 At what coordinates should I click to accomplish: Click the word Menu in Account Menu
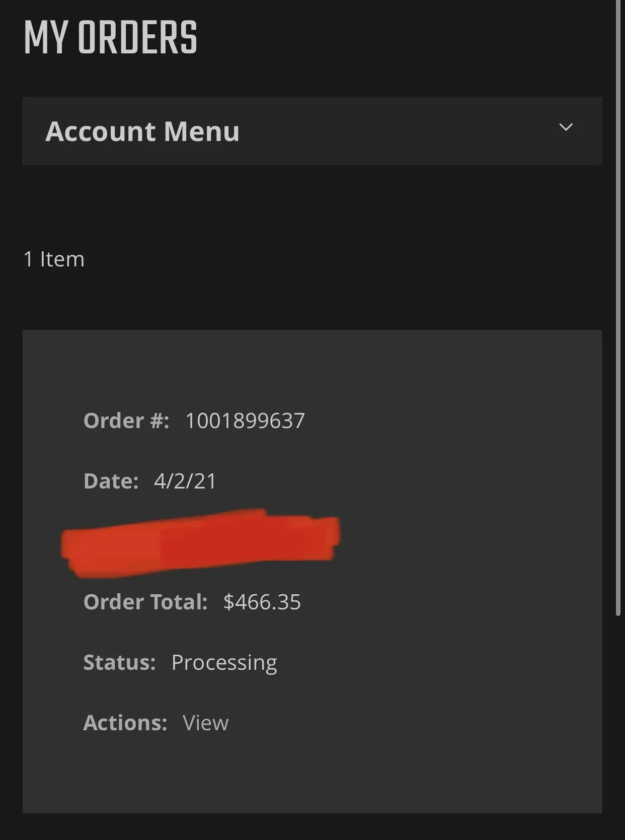click(x=201, y=131)
